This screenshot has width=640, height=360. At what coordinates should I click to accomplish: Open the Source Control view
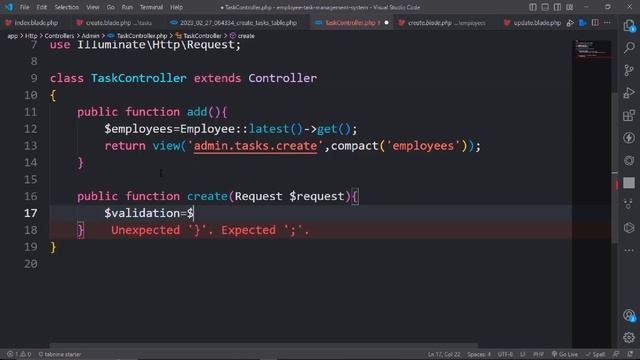pos(629,70)
